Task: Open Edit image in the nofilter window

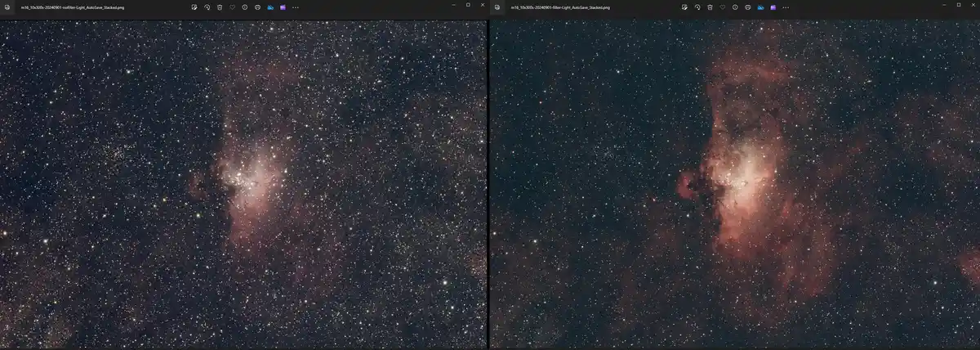Action: click(194, 7)
